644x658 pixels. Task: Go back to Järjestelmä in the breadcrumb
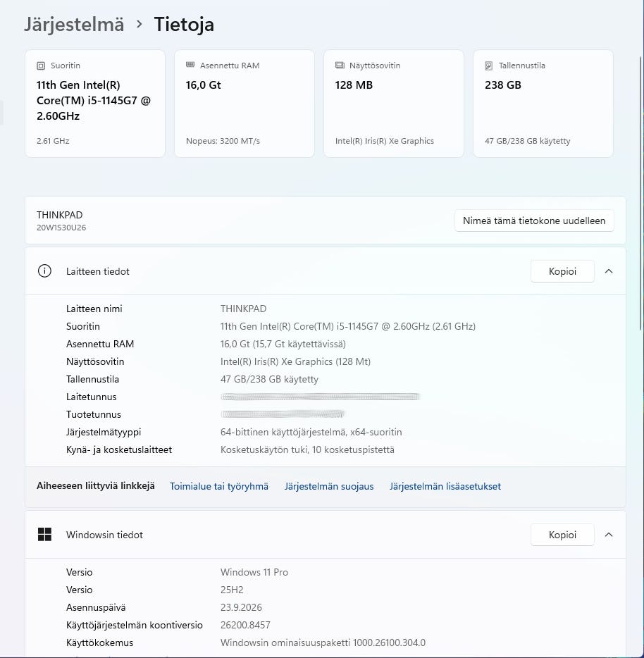click(x=74, y=25)
